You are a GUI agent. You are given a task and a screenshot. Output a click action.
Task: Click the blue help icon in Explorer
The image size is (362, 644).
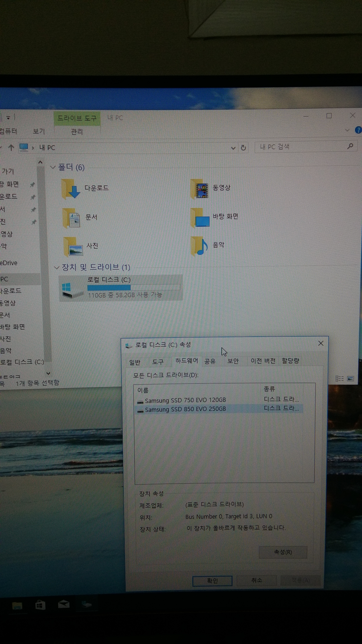[x=358, y=130]
